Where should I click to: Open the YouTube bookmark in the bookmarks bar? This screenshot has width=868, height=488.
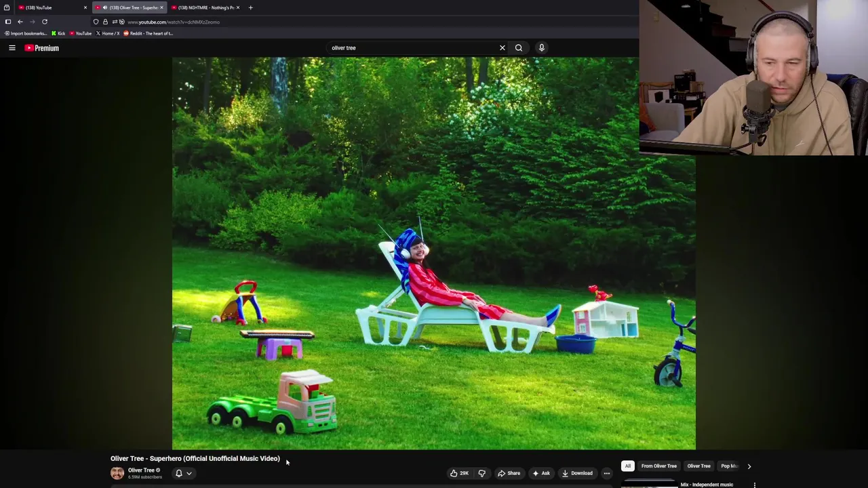81,33
